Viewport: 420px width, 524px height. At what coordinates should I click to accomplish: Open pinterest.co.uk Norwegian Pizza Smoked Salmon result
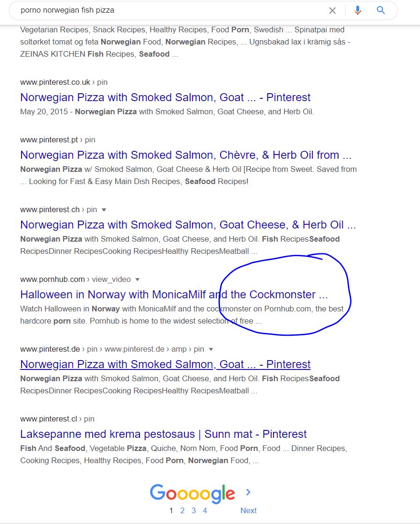165,97
